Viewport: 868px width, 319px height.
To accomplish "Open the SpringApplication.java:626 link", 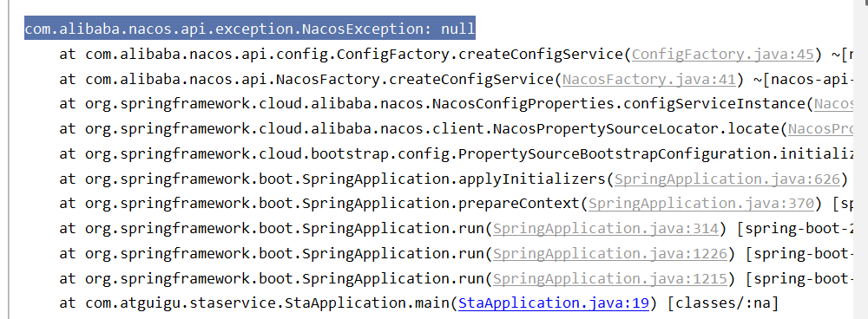I will (x=727, y=179).
